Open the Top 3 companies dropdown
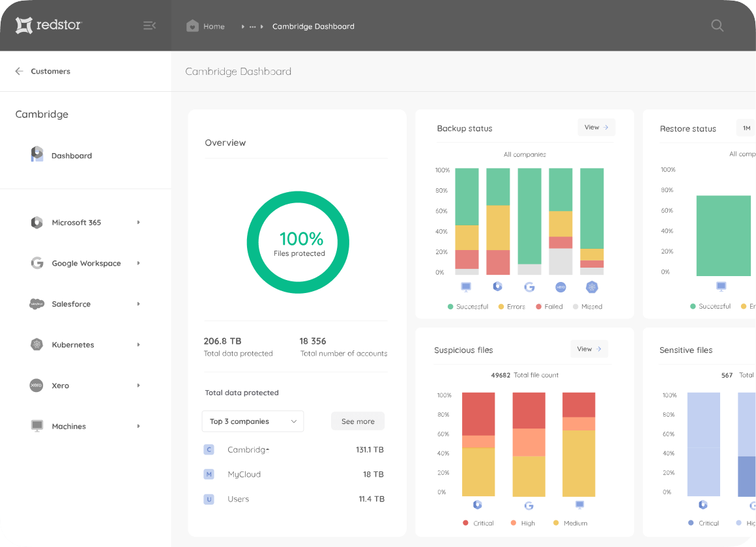 point(253,421)
